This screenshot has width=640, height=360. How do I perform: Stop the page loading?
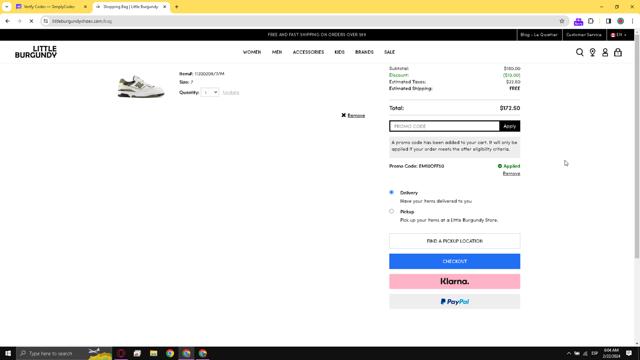click(31, 21)
